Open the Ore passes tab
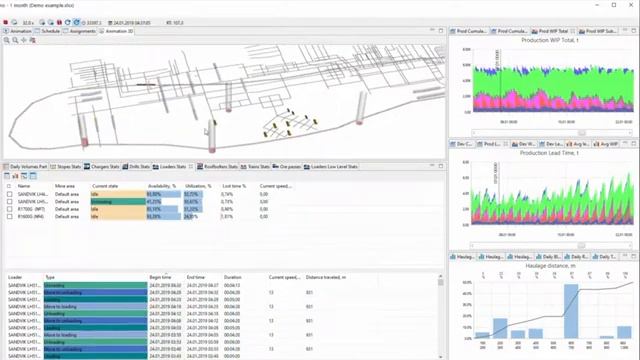Image resolution: width=640 pixels, height=360 pixels. pyautogui.click(x=287, y=167)
